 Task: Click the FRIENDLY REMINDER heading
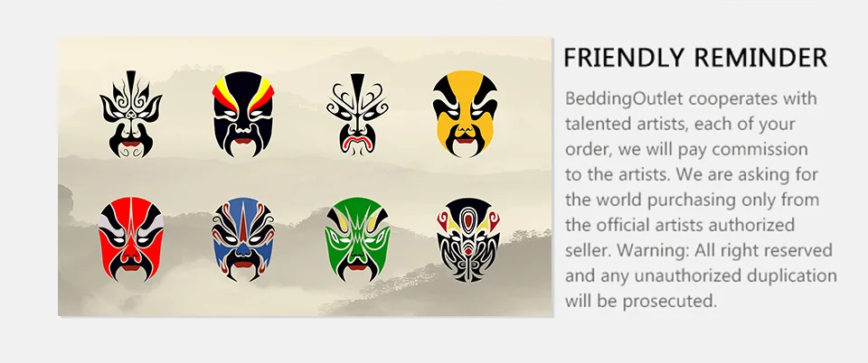695,58
